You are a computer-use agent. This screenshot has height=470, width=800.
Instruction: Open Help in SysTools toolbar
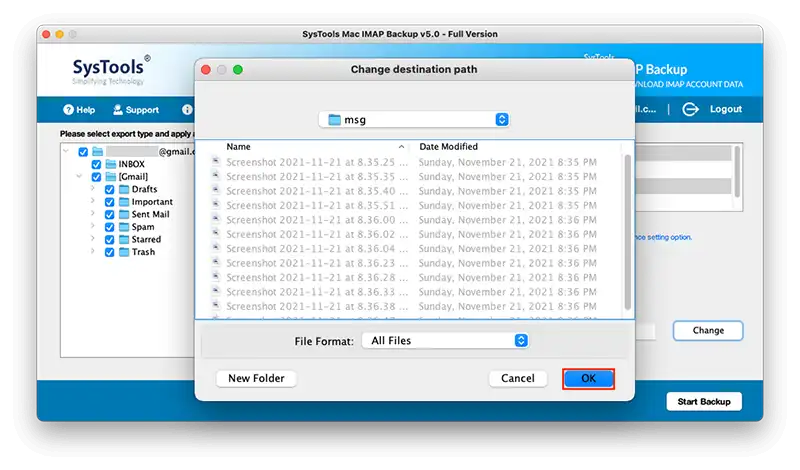[79, 110]
